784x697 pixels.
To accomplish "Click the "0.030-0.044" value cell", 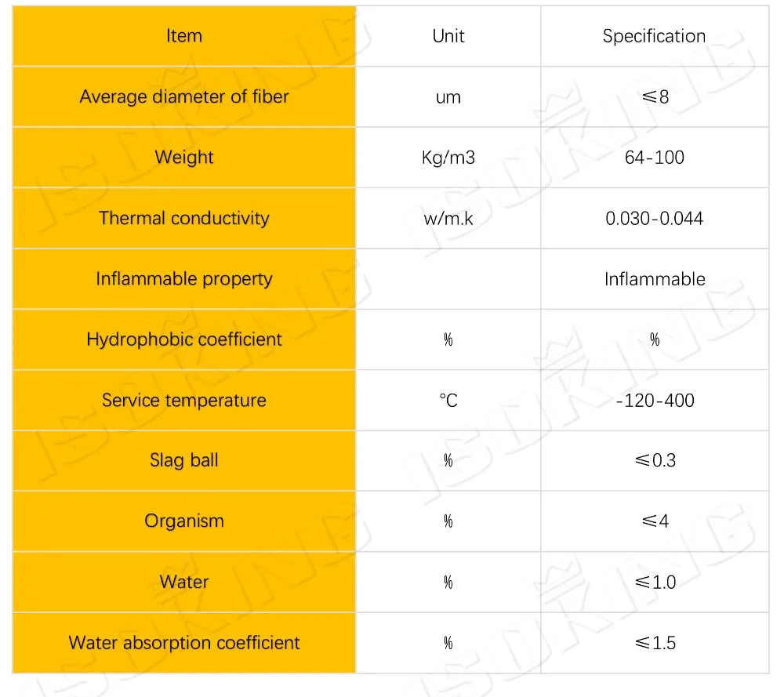I will coord(654,218).
